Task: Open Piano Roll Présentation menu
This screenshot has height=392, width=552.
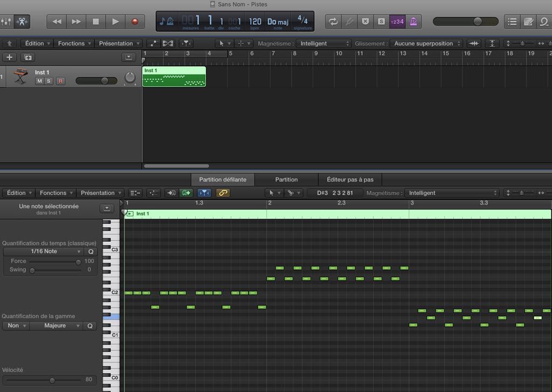Action: pyautogui.click(x=101, y=193)
